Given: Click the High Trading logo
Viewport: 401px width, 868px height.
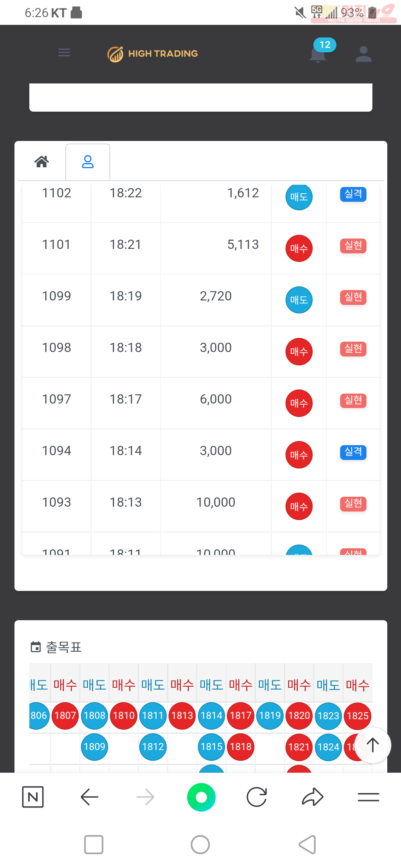Looking at the screenshot, I should [x=153, y=54].
